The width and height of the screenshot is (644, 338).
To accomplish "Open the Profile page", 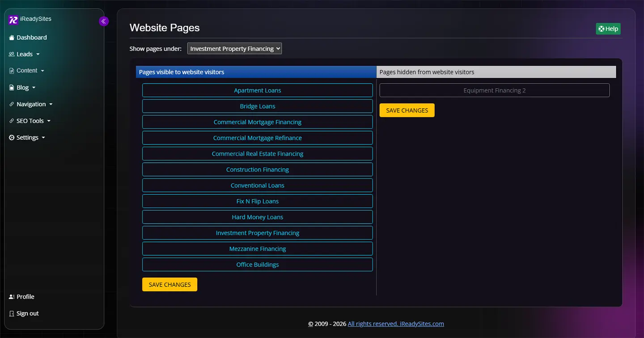I will (21, 297).
